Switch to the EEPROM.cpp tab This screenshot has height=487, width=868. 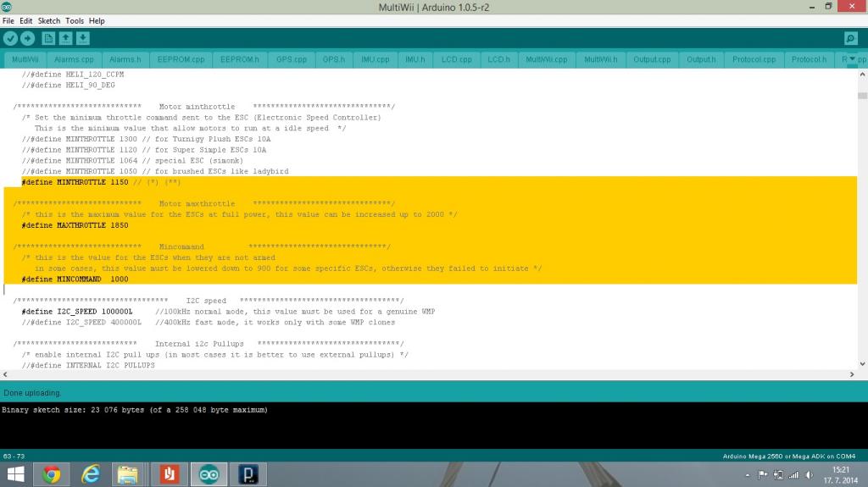(181, 60)
